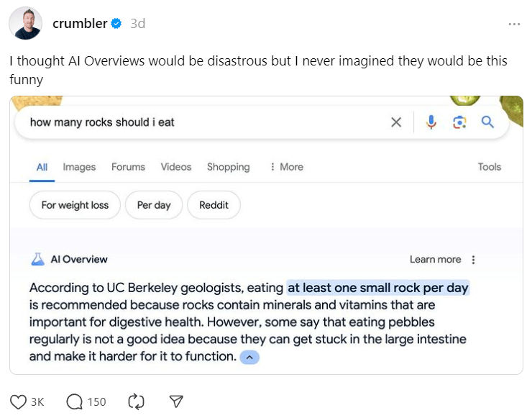Expand the AI Overview chevron button

pos(249,357)
